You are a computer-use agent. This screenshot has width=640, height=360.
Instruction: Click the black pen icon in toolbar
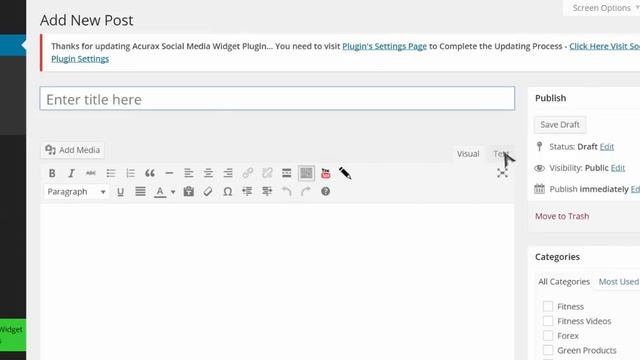click(x=345, y=173)
